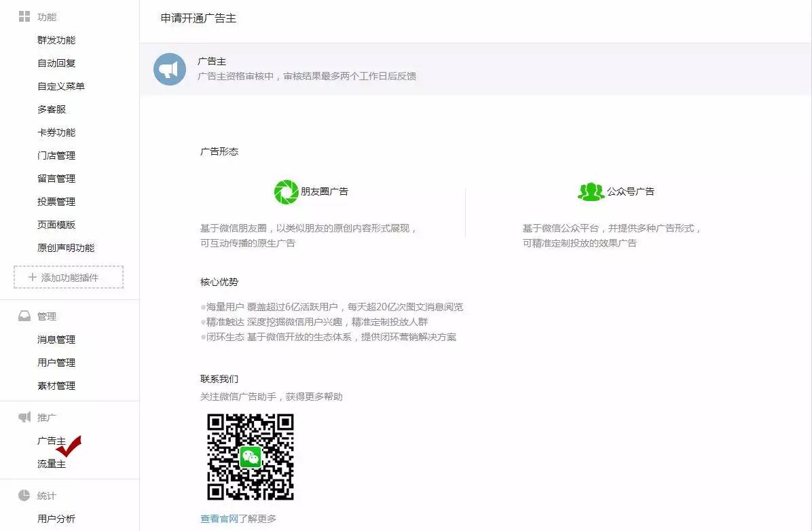Click the green 公众号广告 people icon
The image size is (812, 531).
coord(591,191)
